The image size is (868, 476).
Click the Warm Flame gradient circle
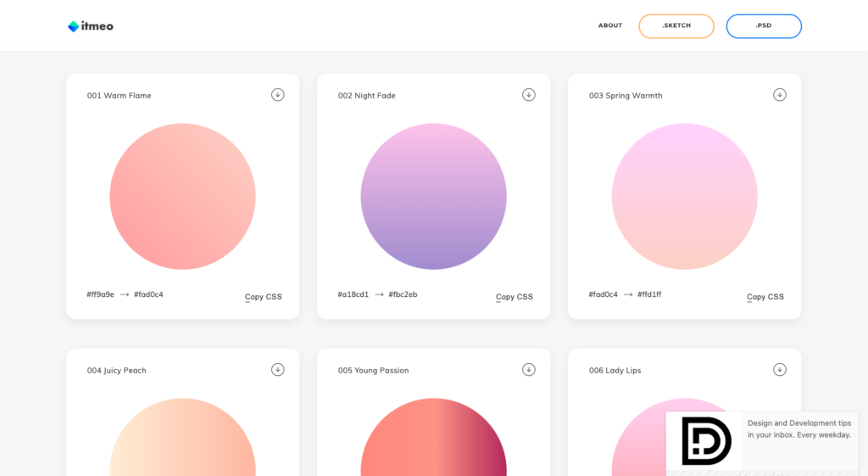(x=183, y=196)
